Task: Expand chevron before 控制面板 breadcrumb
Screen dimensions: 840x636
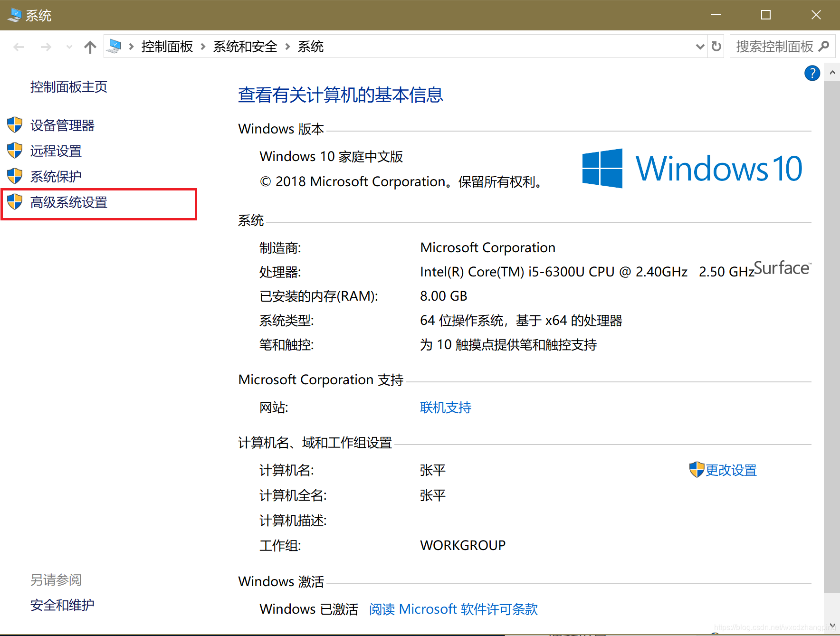Action: (x=131, y=46)
